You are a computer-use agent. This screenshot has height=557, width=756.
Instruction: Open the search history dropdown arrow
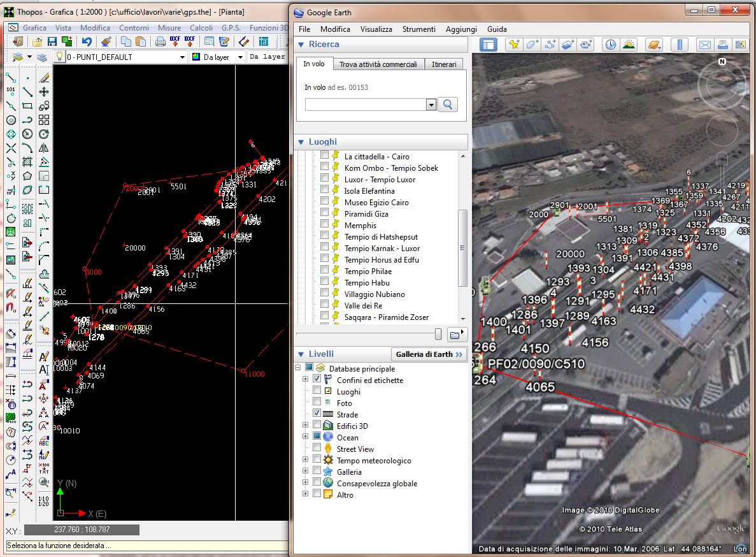click(431, 105)
